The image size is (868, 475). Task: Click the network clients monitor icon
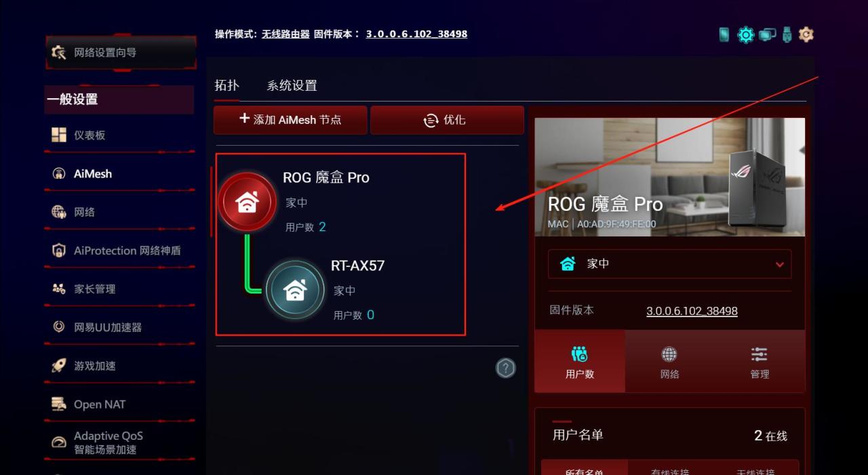point(767,35)
